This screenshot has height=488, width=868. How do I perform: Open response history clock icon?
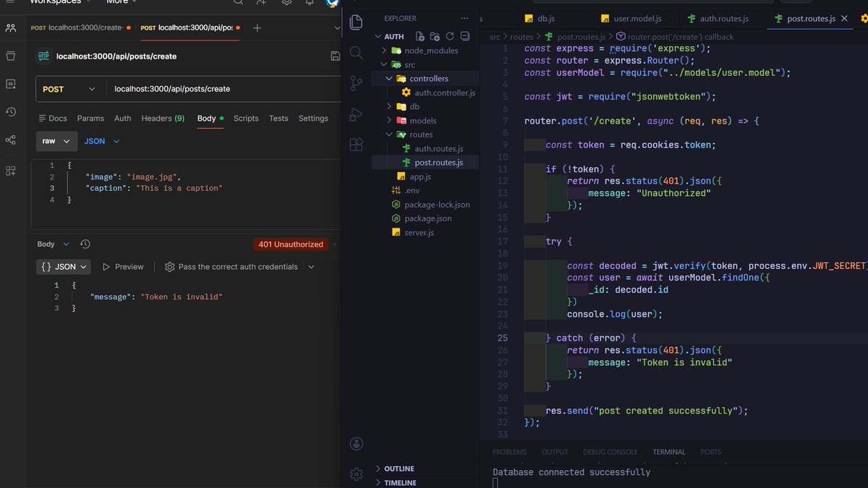pyautogui.click(x=85, y=244)
